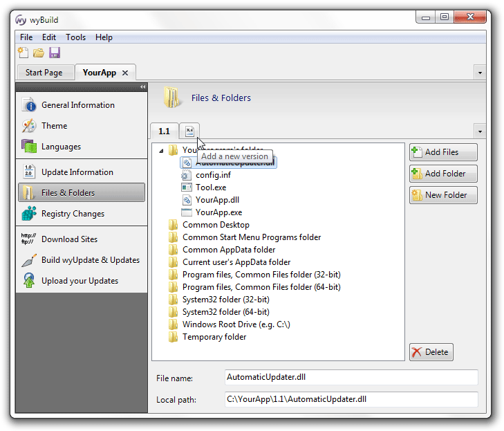Open the Tools menu
504x431 pixels.
75,37
